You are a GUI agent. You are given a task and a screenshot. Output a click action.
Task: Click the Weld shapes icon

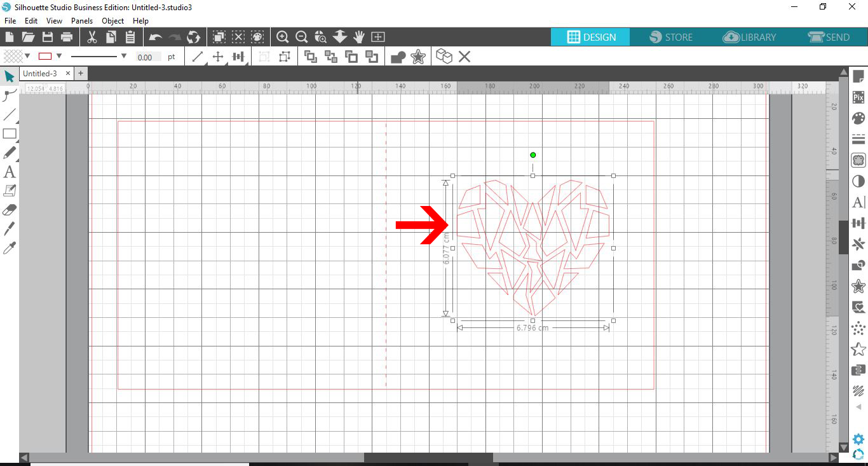(398, 57)
